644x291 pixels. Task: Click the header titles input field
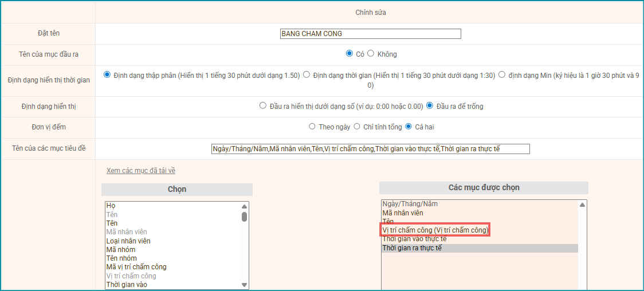click(370, 149)
